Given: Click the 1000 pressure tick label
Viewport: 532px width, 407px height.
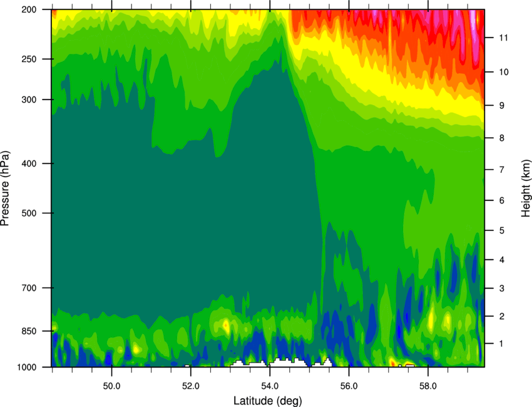Looking at the screenshot, I should click(26, 367).
